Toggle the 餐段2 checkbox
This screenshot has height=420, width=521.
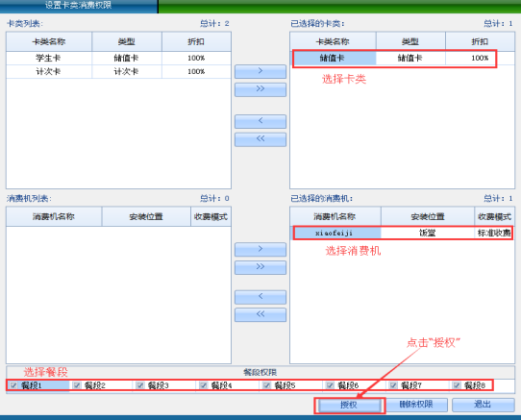pyautogui.click(x=77, y=385)
